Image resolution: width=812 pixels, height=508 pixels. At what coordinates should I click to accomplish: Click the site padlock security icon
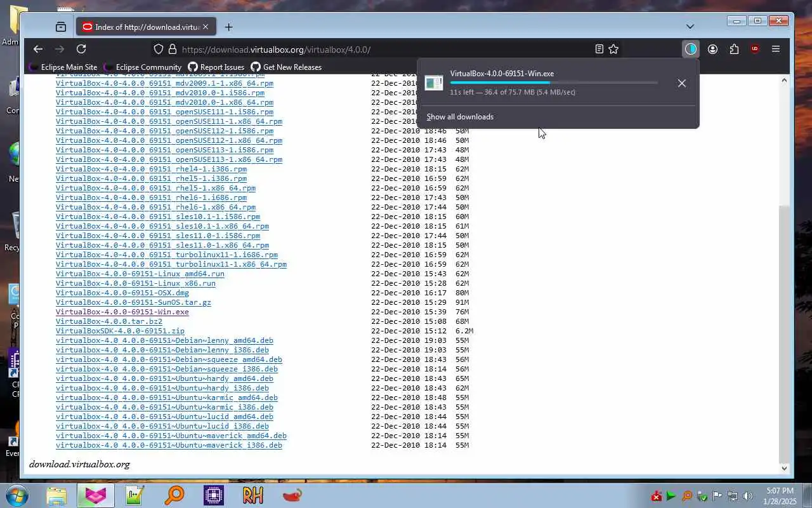click(x=173, y=49)
